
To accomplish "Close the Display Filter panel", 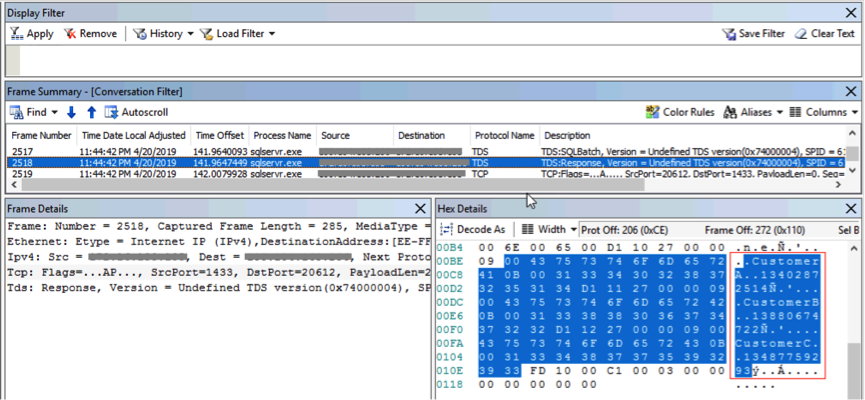I will 853,10.
